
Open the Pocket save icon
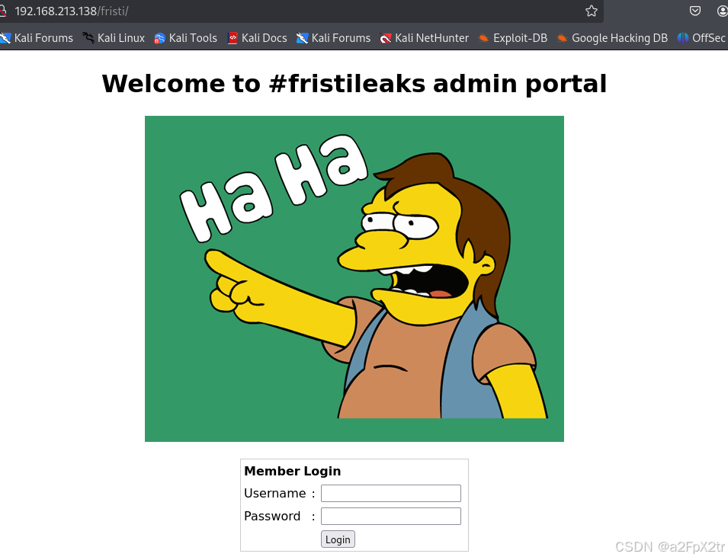694,11
